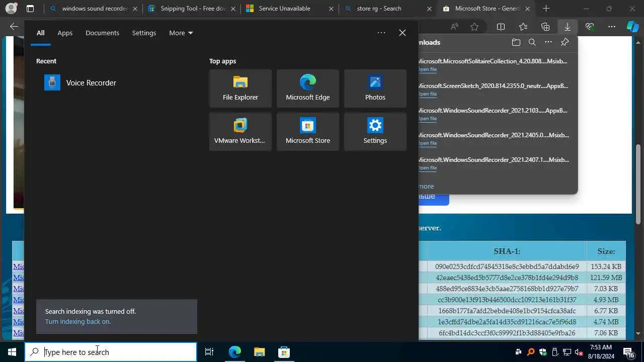
Task: Open Edge tab actions menu icon
Action: tap(30, 9)
